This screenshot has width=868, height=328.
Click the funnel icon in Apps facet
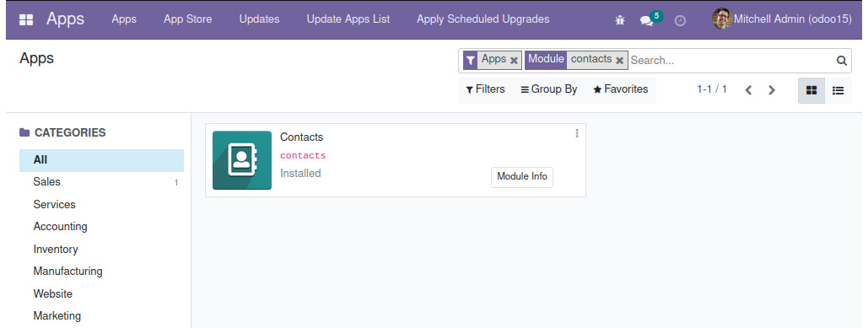pos(470,61)
